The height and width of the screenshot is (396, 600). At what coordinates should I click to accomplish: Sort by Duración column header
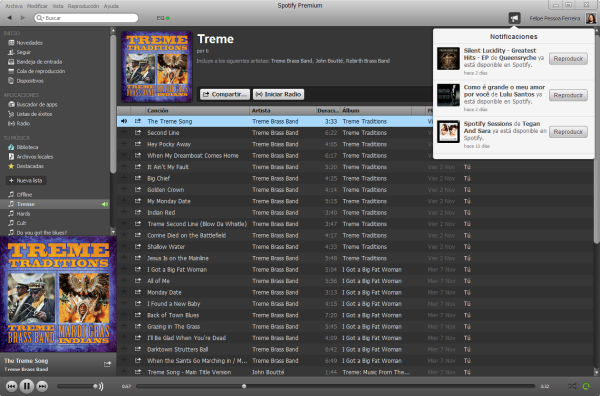328,111
